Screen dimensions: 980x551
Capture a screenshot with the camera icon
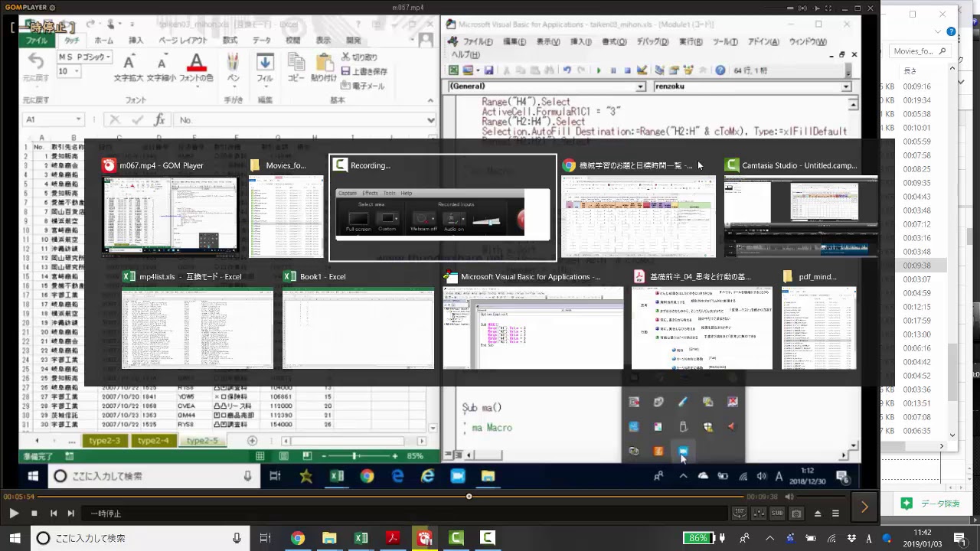[796, 514]
